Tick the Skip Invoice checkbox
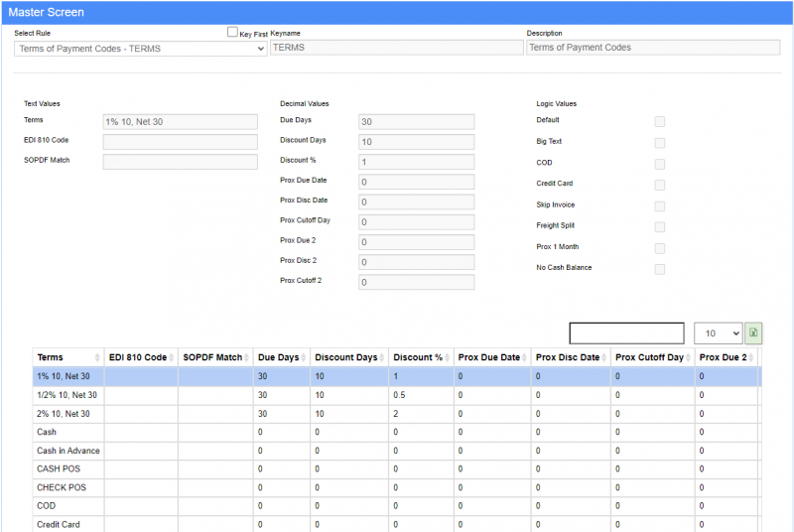This screenshot has height=532, width=794. pos(659,205)
